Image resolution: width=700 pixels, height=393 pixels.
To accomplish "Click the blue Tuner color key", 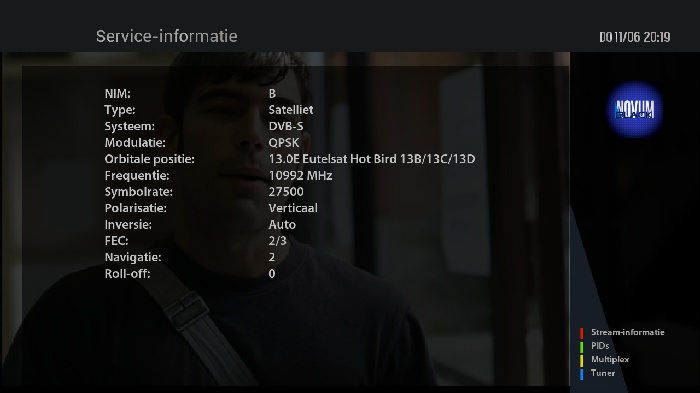I will (581, 374).
